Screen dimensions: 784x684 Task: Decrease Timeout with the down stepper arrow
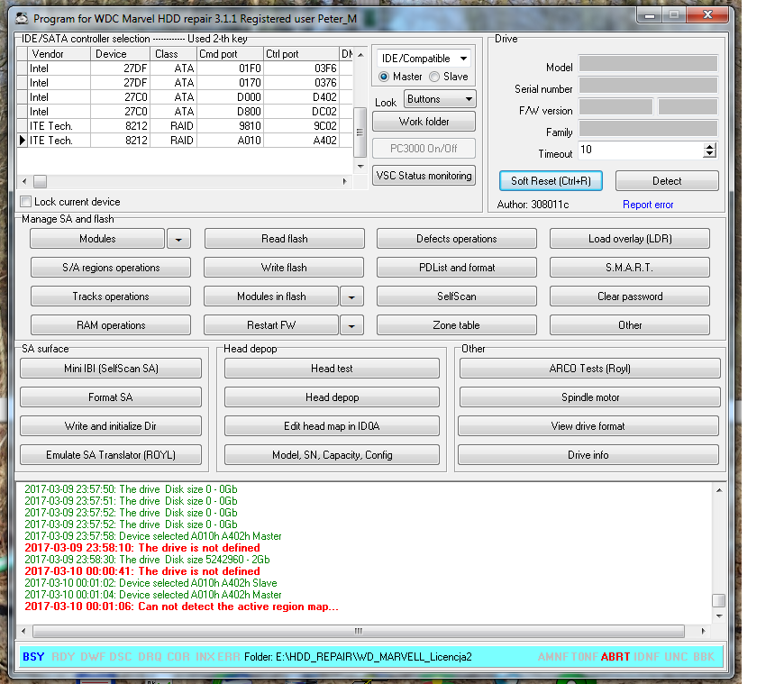click(x=709, y=154)
